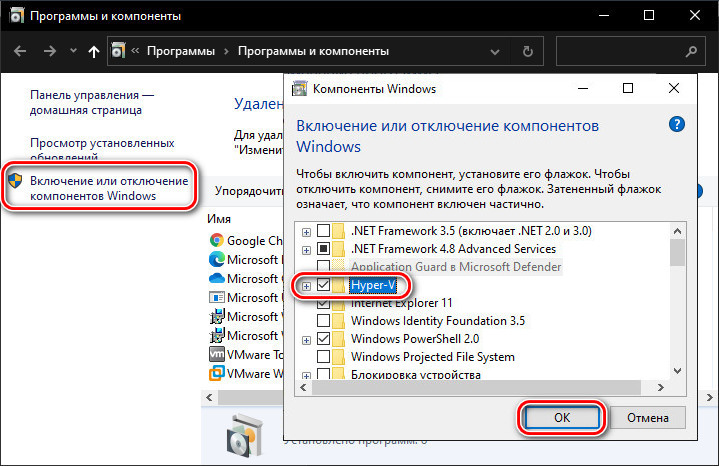Click features list horizontal scroll right arrow
The image size is (719, 466).
[x=660, y=388]
